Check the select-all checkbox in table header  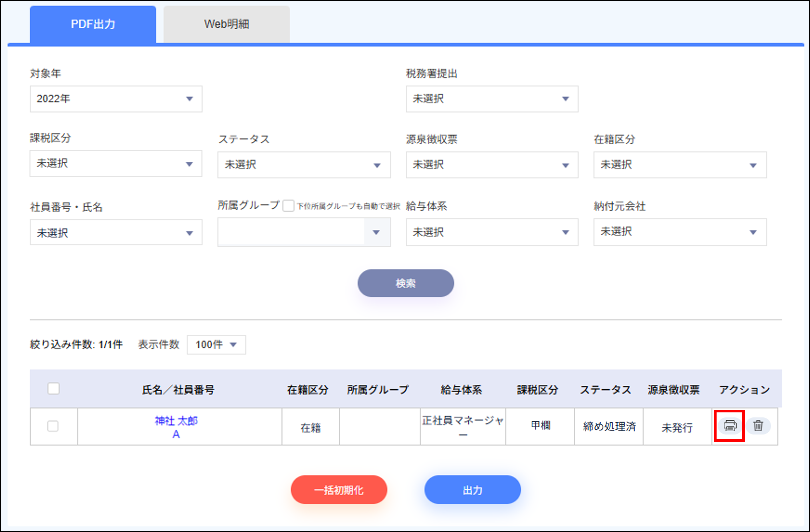click(53, 388)
